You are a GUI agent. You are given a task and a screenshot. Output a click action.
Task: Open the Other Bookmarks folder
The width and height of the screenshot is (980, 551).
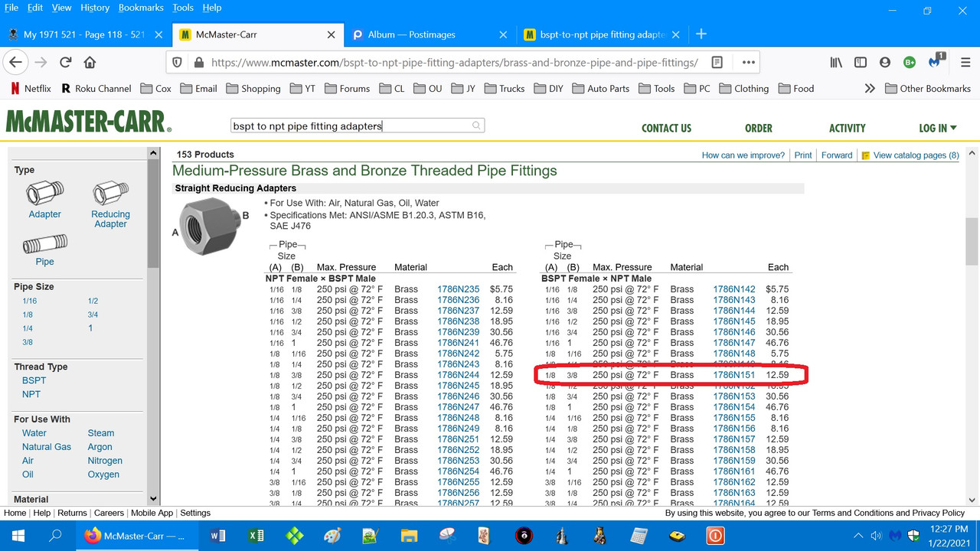pyautogui.click(x=927, y=88)
